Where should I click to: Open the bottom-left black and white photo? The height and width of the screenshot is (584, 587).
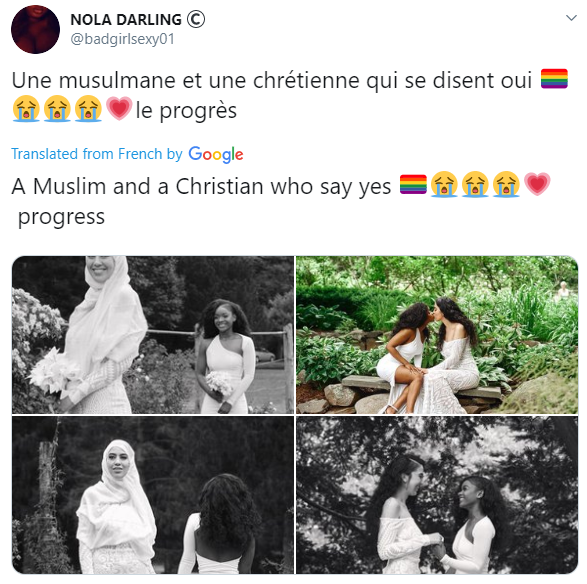(x=153, y=495)
